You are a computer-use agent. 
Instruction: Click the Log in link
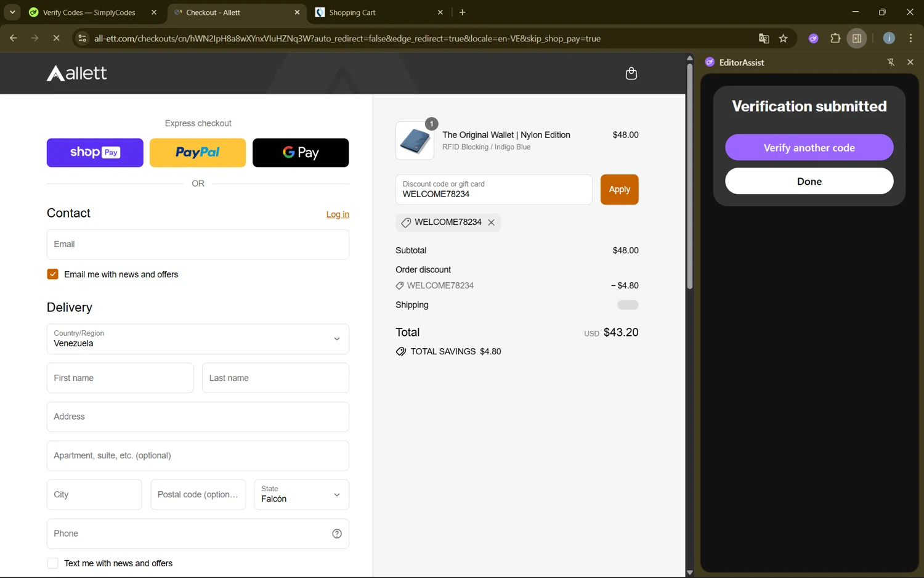[338, 214]
